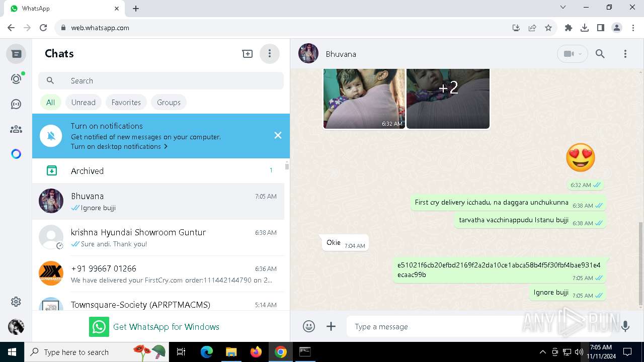
Task: Open Chrome downloads icon
Action: point(585,28)
